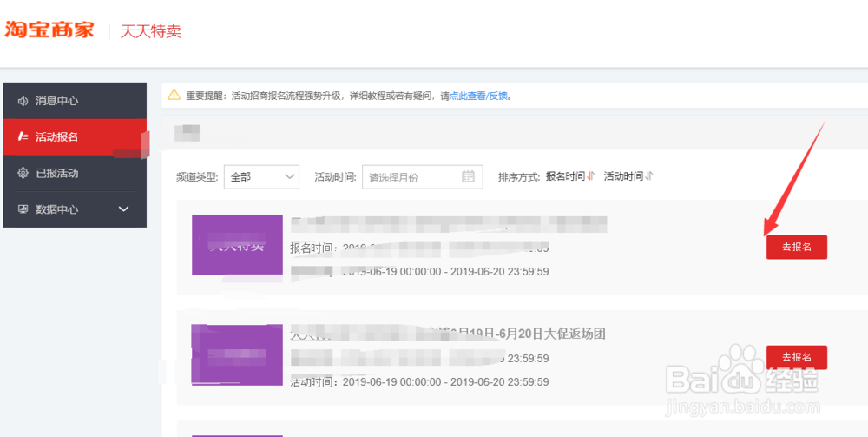Sort by 报名时间
This screenshot has height=437, width=868.
click(x=565, y=176)
